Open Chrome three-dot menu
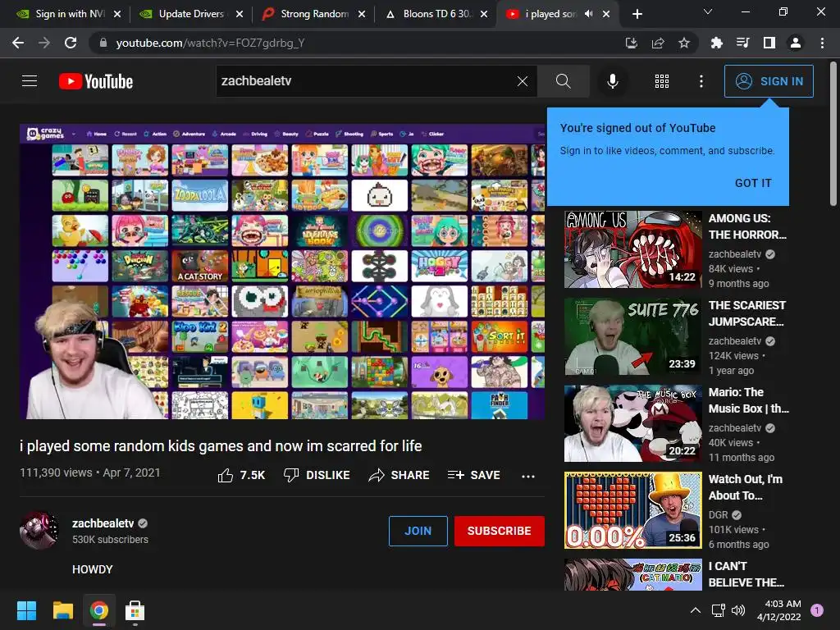This screenshot has width=840, height=630. tap(822, 43)
